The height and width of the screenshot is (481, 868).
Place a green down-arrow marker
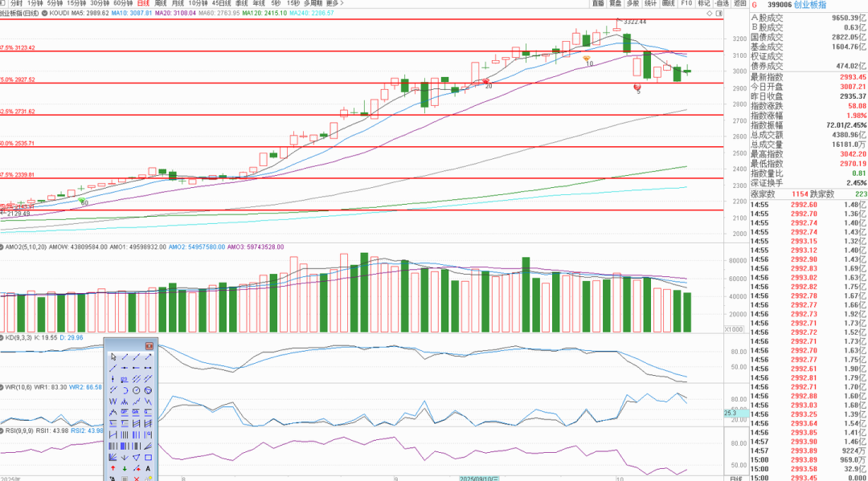(125, 468)
